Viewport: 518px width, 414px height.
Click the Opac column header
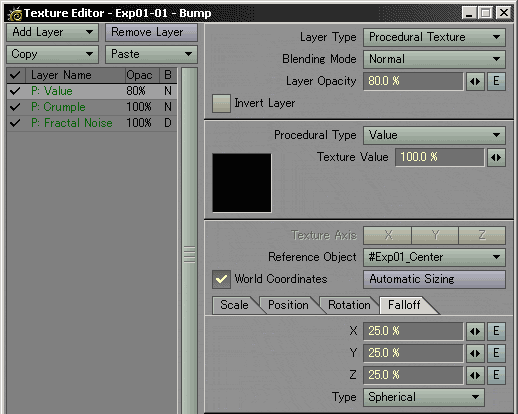[142, 75]
